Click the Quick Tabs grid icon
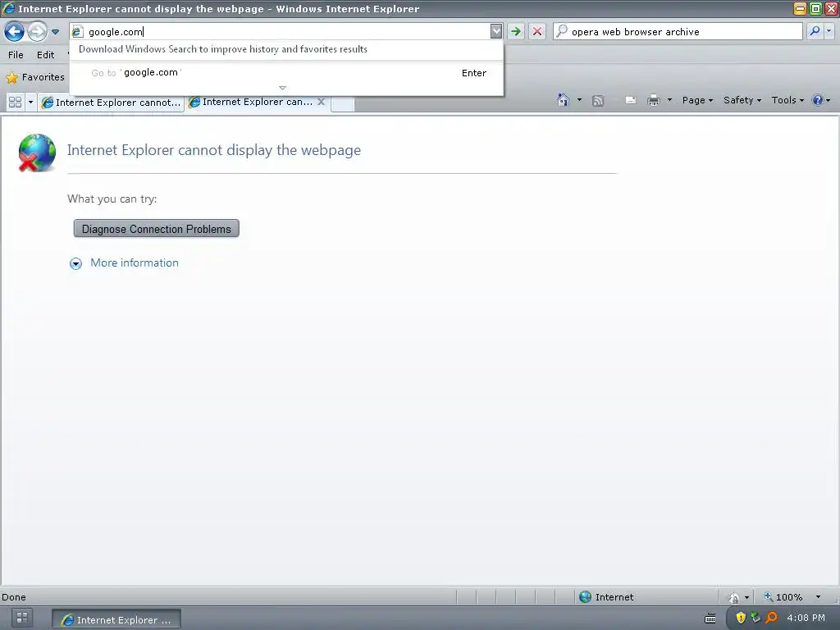 pyautogui.click(x=15, y=102)
